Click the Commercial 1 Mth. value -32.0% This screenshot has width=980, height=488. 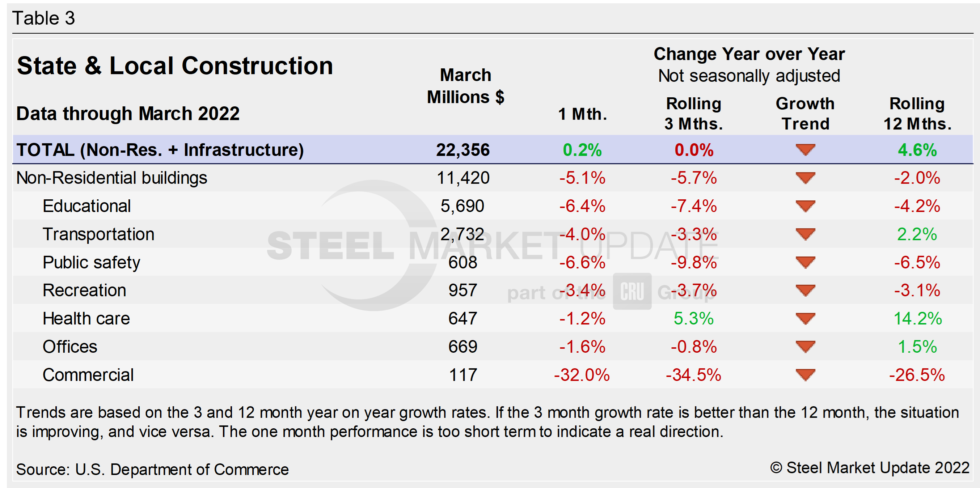point(582,375)
